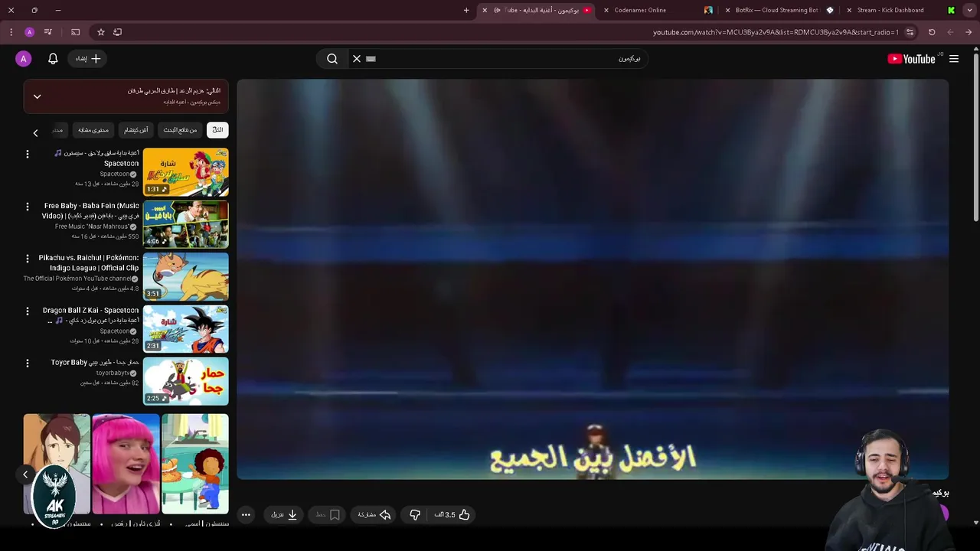The height and width of the screenshot is (551, 980).
Task: Open Chrome profile avatar
Action: [29, 32]
